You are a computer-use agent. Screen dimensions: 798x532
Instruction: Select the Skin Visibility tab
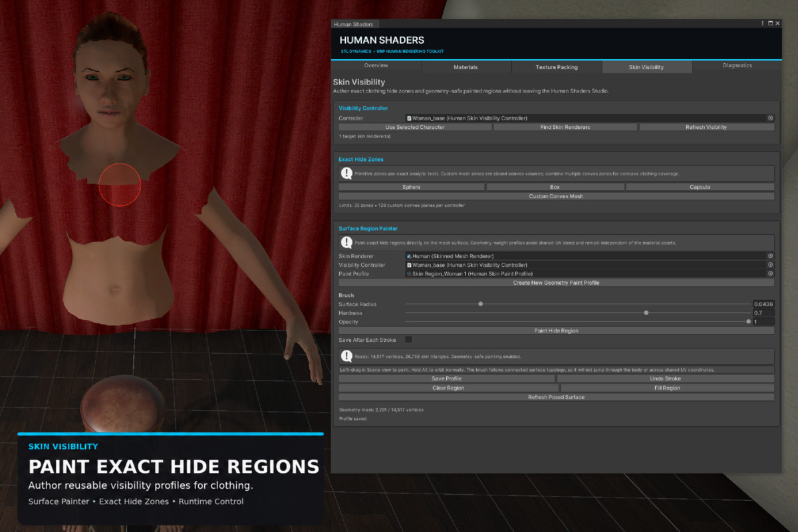pyautogui.click(x=646, y=67)
